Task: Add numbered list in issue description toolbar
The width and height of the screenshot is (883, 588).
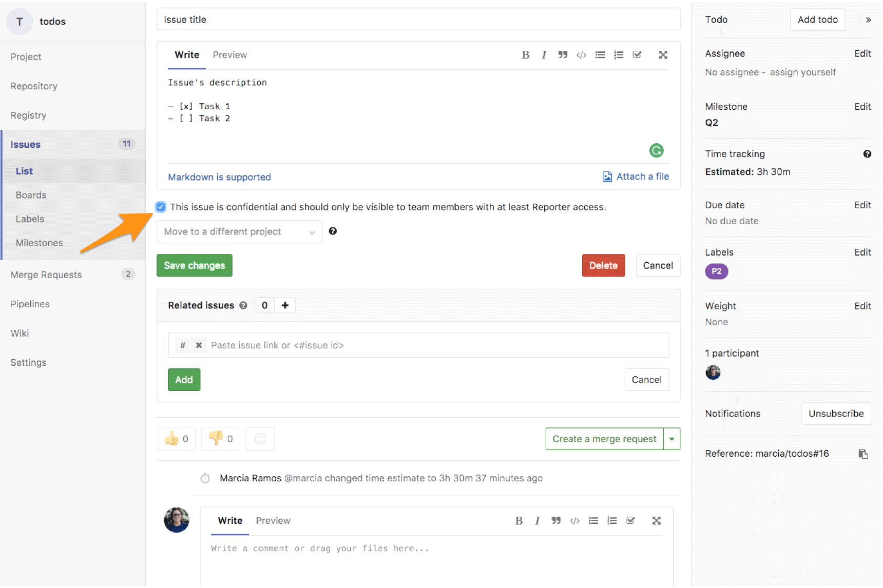Action: pos(619,55)
